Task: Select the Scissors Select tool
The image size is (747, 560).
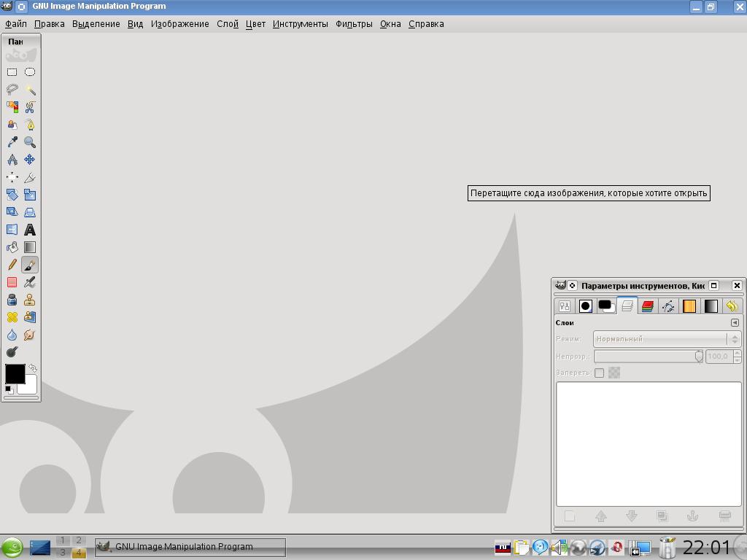Action: 30,107
